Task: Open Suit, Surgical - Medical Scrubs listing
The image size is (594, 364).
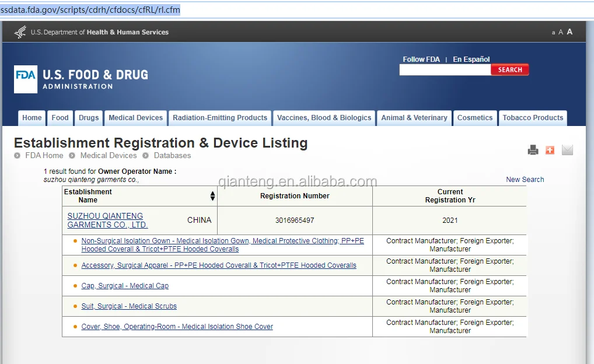Action: click(129, 306)
